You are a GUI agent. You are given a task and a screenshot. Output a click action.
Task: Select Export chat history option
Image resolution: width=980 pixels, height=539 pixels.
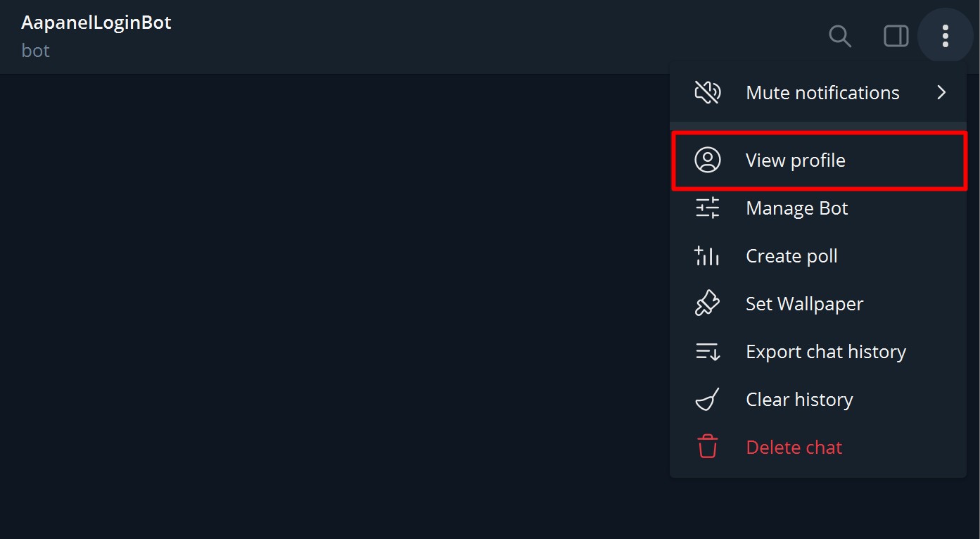pyautogui.click(x=825, y=352)
